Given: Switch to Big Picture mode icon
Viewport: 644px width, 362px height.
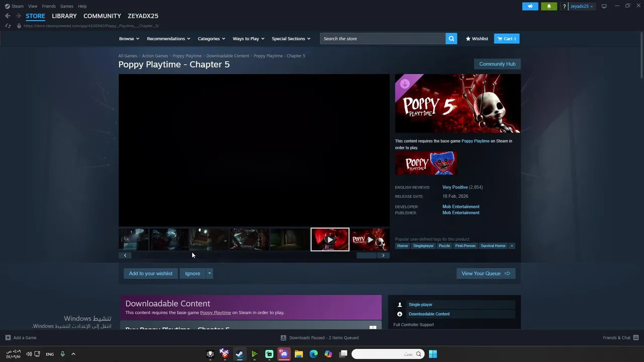Looking at the screenshot, I should pyautogui.click(x=604, y=6).
